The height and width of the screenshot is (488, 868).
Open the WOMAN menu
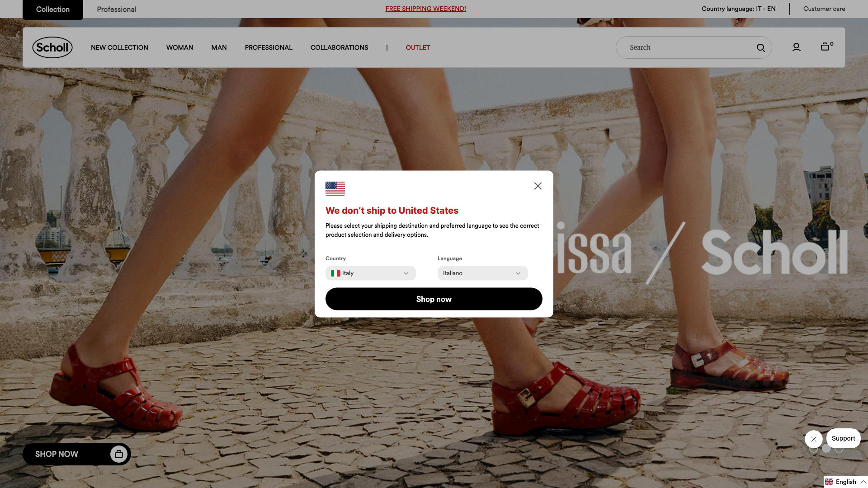179,47
